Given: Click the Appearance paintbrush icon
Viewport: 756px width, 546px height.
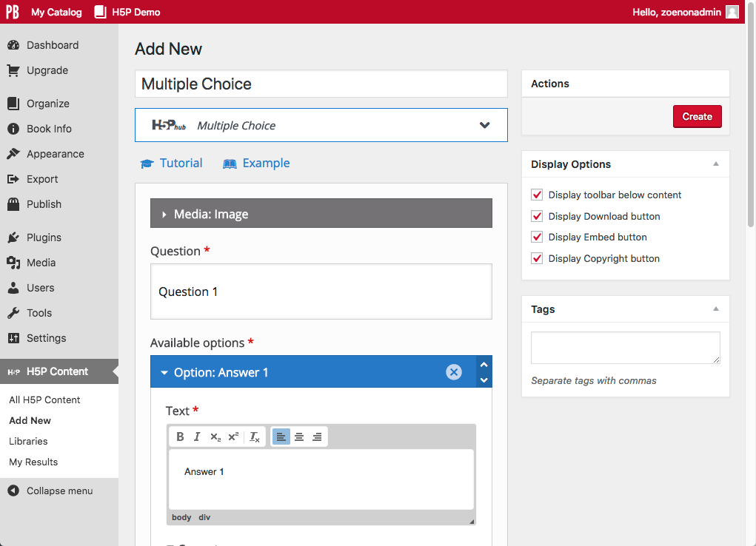Looking at the screenshot, I should click(13, 154).
